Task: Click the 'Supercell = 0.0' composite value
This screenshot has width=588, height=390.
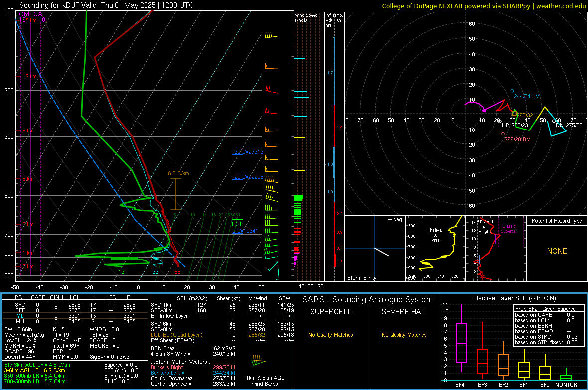Action: (121, 365)
